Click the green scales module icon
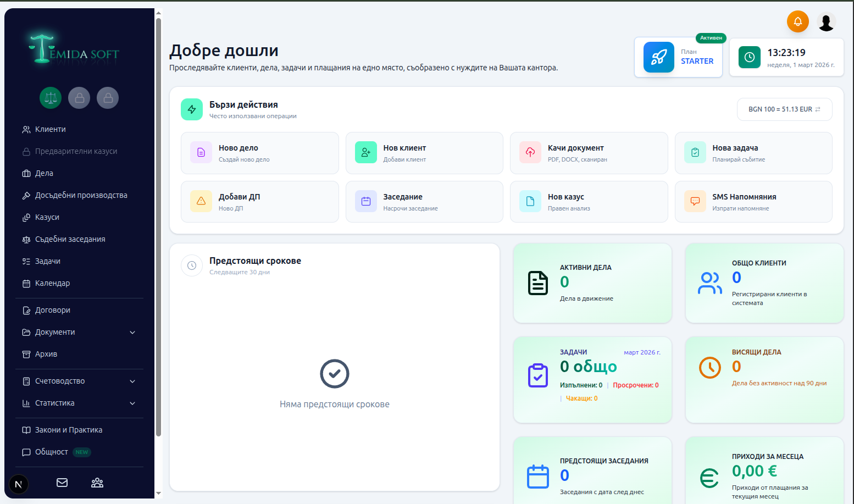854x504 pixels. pyautogui.click(x=51, y=98)
